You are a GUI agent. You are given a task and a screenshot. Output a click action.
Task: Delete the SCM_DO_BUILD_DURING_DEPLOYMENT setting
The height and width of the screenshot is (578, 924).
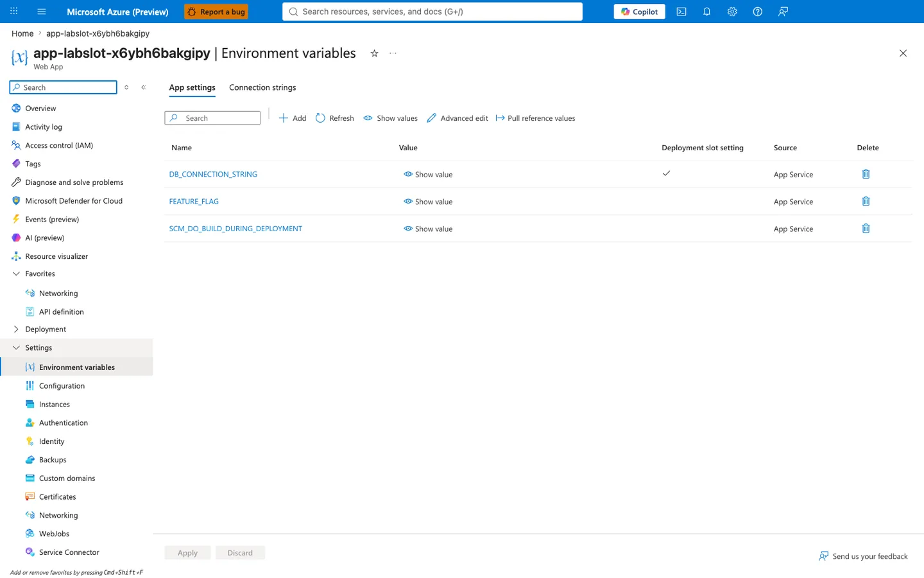pyautogui.click(x=866, y=229)
